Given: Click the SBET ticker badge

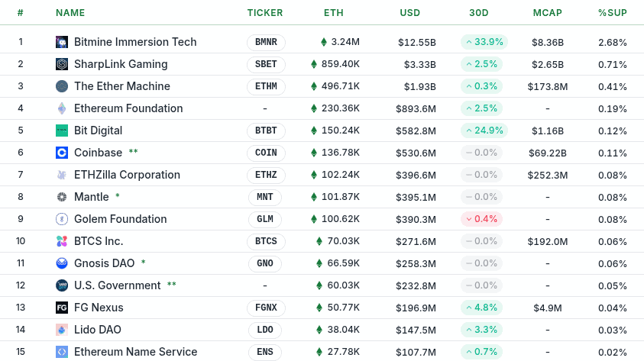Looking at the screenshot, I should pyautogui.click(x=265, y=64).
